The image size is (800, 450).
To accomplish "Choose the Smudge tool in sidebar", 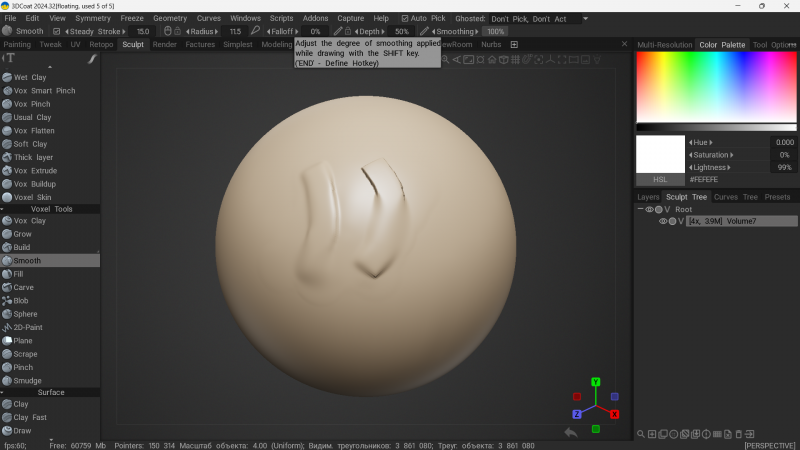I will point(26,381).
